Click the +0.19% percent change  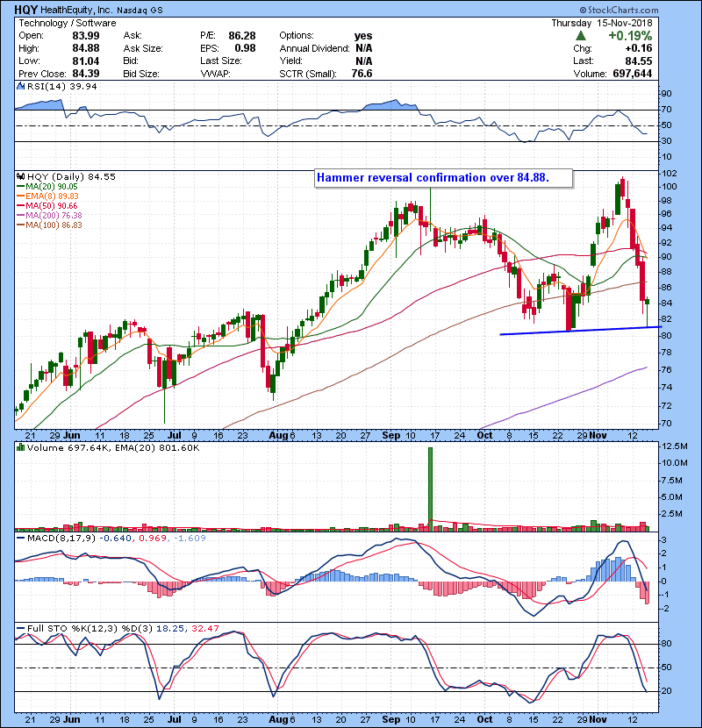(x=630, y=36)
